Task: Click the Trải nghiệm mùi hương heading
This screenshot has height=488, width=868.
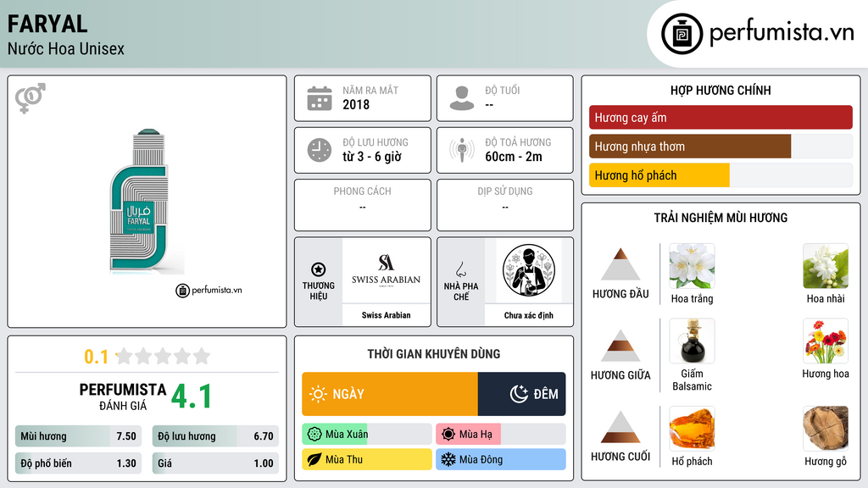Action: (x=721, y=218)
